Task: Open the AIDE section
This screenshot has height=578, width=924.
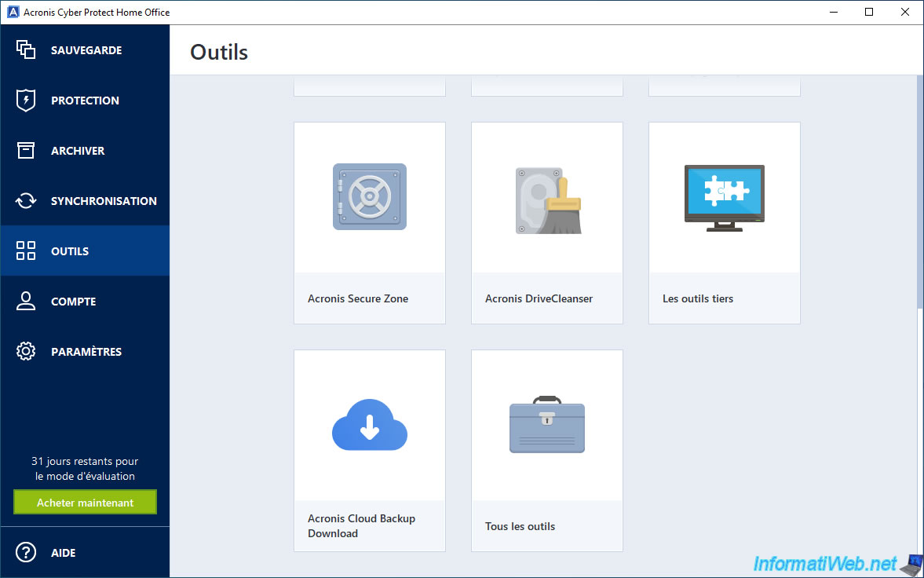Action: click(x=85, y=553)
